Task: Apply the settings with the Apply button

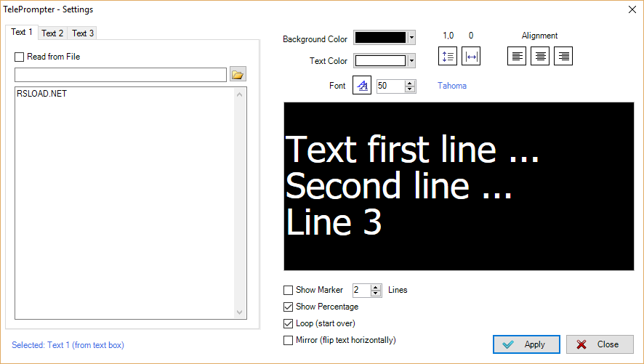Action: [526, 344]
